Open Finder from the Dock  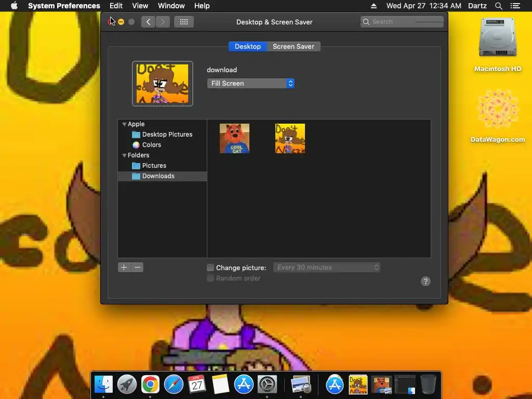[103, 384]
